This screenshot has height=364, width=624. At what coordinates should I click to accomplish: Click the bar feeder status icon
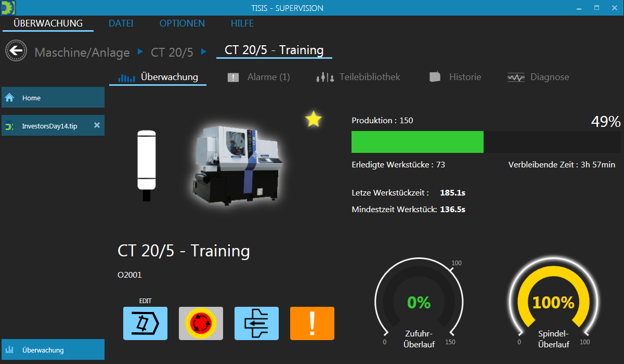coord(256,323)
